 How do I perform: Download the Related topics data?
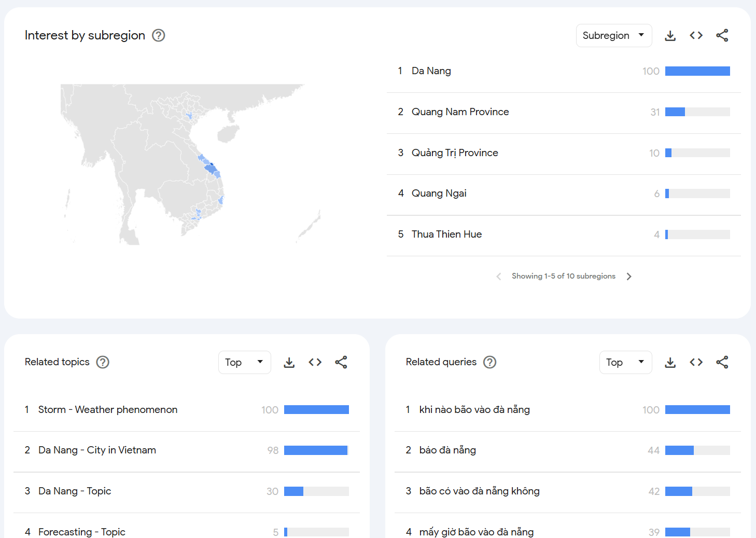point(289,363)
